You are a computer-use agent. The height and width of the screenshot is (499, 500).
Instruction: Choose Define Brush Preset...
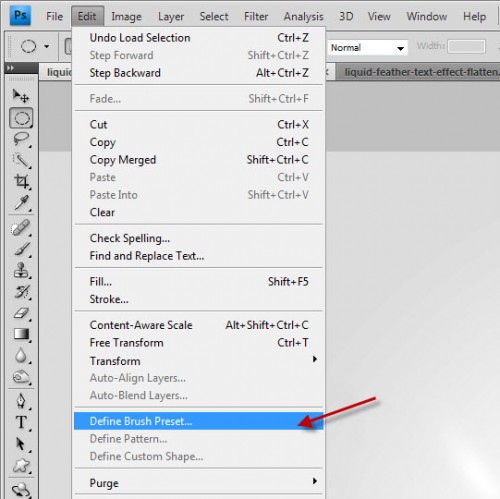click(198, 421)
